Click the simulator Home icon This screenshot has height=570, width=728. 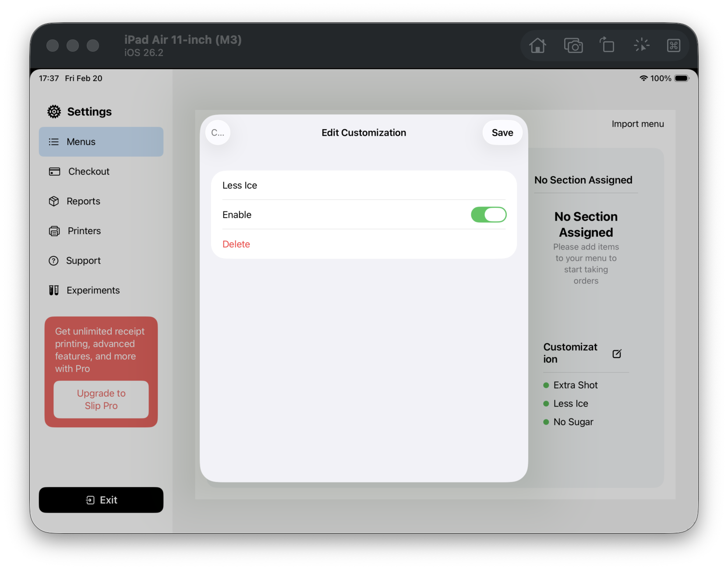[537, 46]
